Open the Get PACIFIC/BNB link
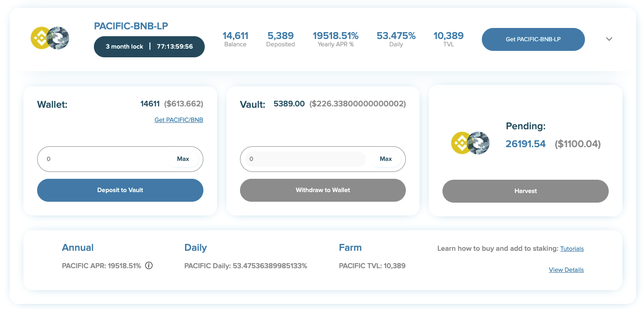Image resolution: width=644 pixels, height=309 pixels. click(x=179, y=120)
